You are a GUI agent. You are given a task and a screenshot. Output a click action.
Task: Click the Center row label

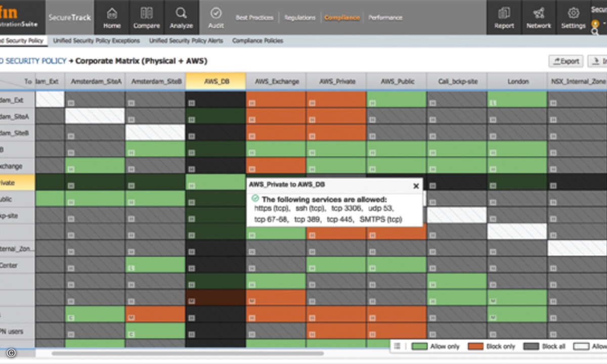click(9, 265)
